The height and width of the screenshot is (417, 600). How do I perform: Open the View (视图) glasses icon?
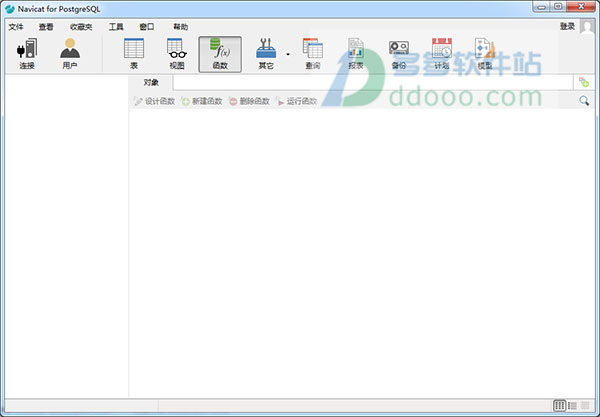(177, 54)
